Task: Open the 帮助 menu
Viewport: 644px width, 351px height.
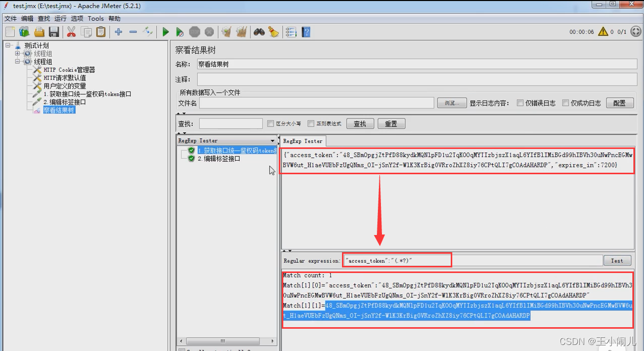Action: click(x=114, y=18)
